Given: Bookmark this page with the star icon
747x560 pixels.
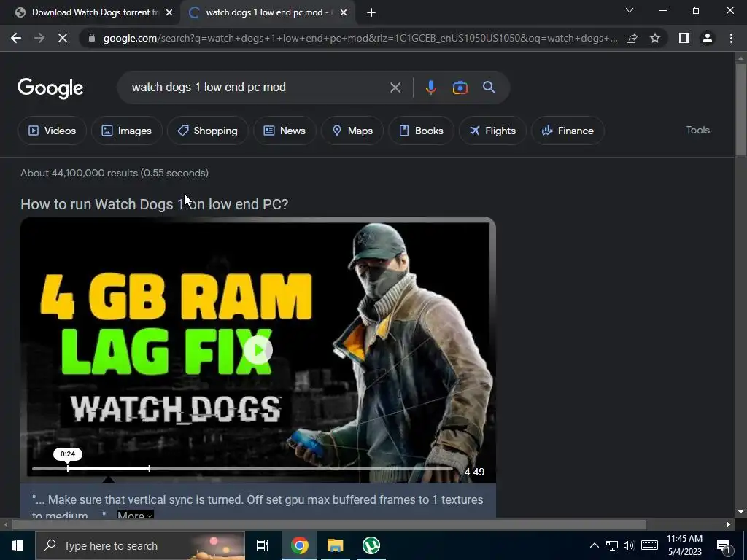Looking at the screenshot, I should 655,38.
